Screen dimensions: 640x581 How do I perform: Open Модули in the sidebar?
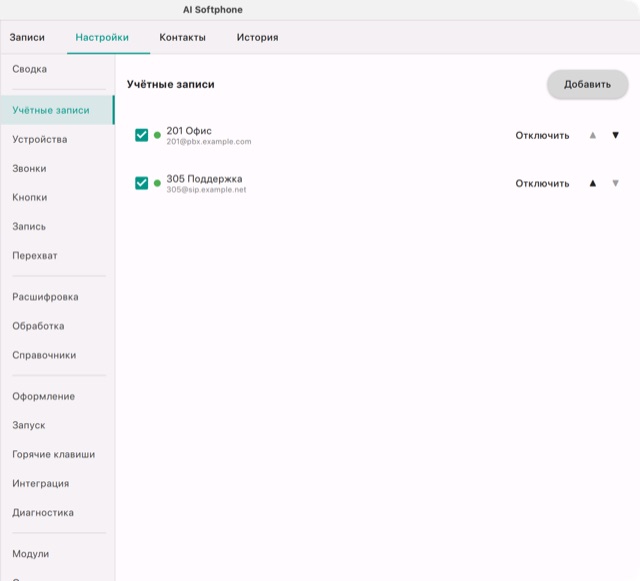(x=57, y=554)
